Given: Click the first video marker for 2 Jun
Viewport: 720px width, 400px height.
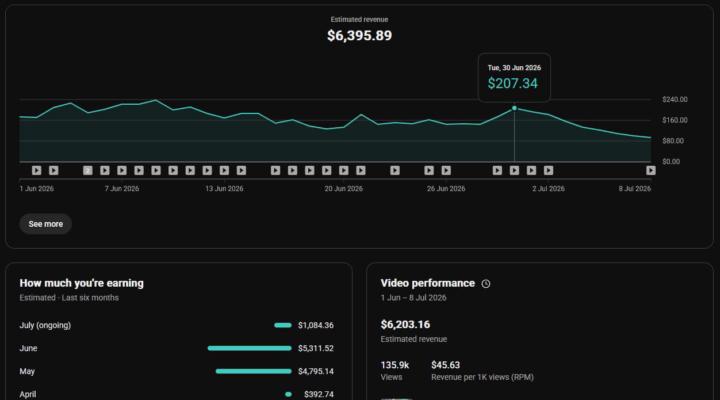Looking at the screenshot, I should [37, 170].
